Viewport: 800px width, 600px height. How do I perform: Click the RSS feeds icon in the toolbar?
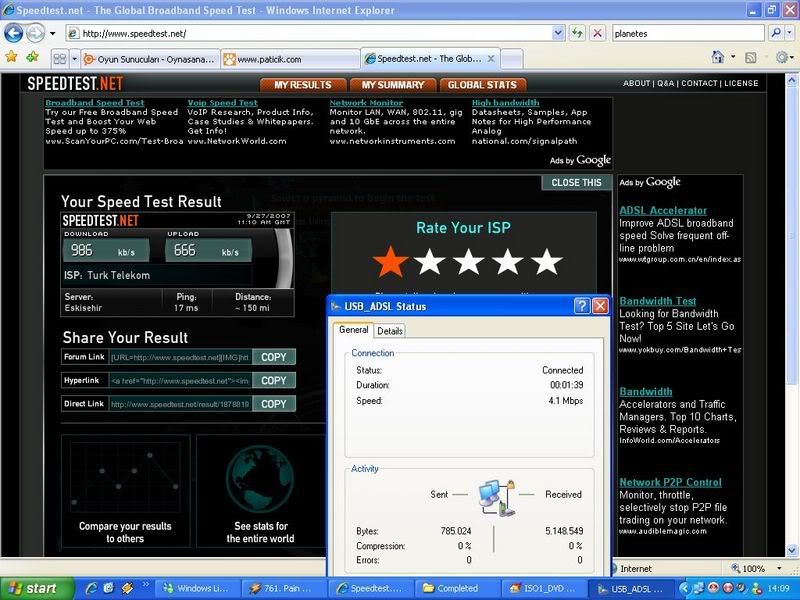pos(751,58)
